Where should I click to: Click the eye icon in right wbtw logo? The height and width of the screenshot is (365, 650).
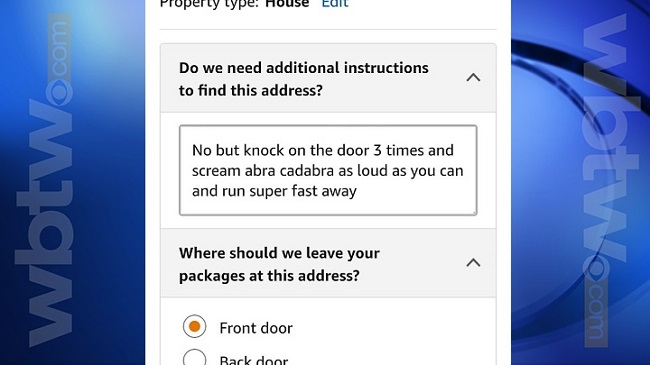[596, 268]
